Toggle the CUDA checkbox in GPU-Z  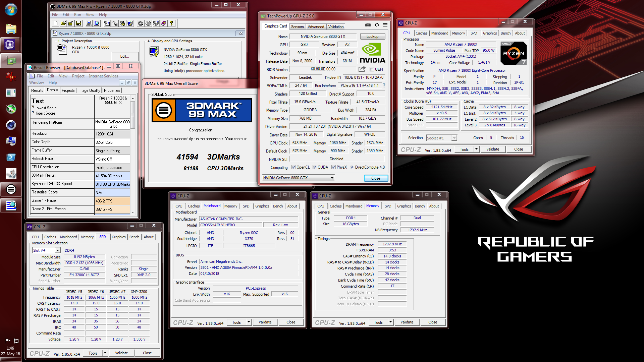(x=315, y=167)
